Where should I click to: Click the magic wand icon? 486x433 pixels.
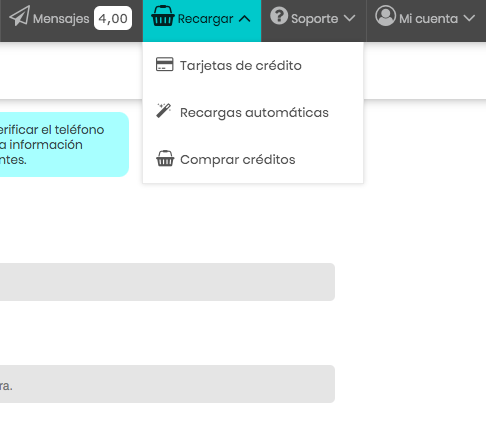[164, 111]
